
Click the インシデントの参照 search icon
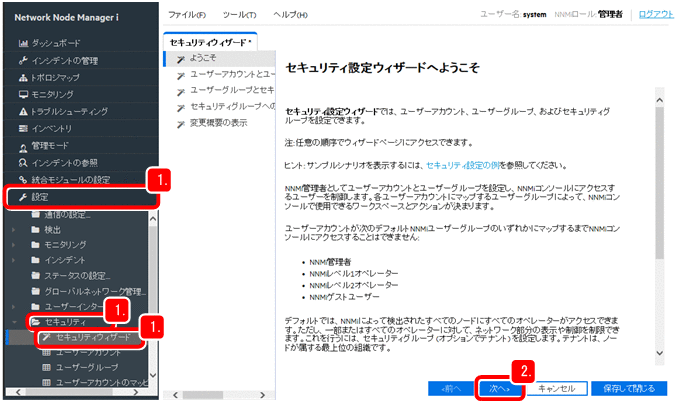tap(23, 162)
